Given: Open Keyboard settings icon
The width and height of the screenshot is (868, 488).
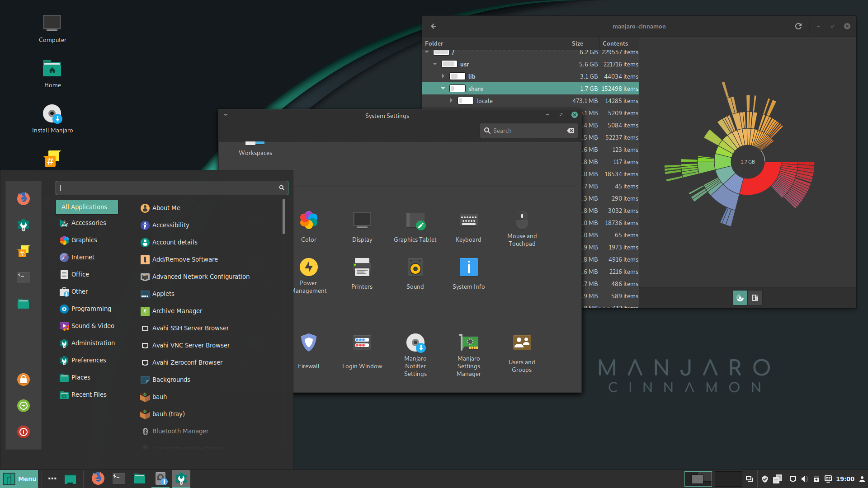Looking at the screenshot, I should 468,221.
